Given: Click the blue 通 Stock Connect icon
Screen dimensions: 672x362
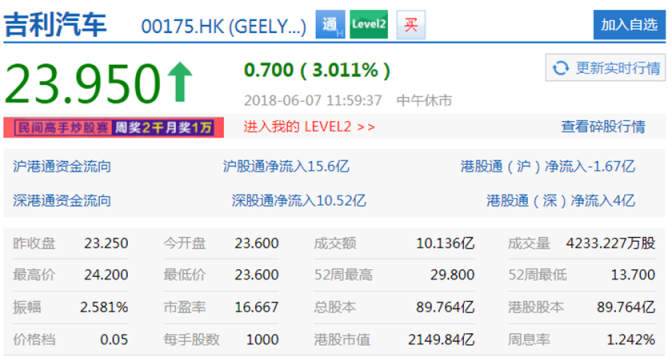Looking at the screenshot, I should pyautogui.click(x=330, y=24).
